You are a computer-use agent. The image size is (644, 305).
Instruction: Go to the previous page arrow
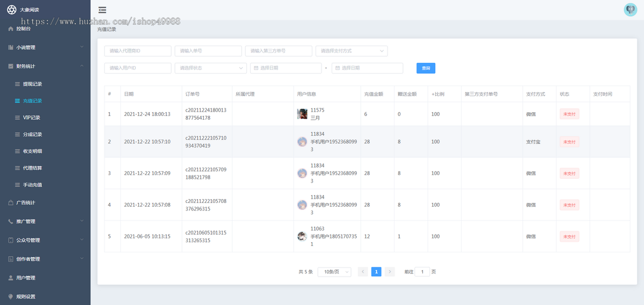pyautogui.click(x=363, y=272)
